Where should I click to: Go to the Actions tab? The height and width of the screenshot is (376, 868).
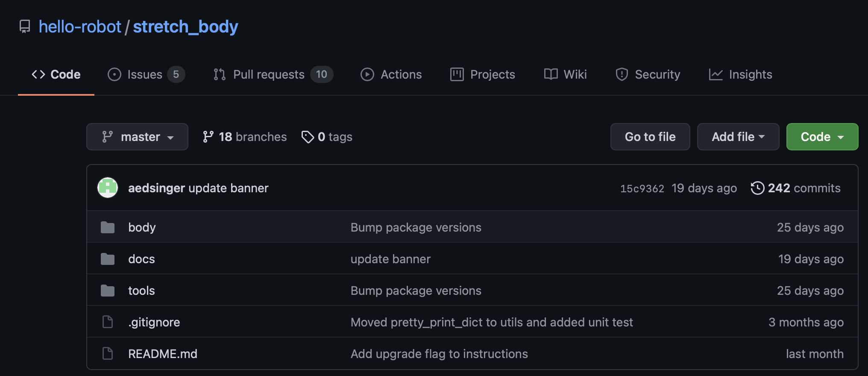point(391,74)
